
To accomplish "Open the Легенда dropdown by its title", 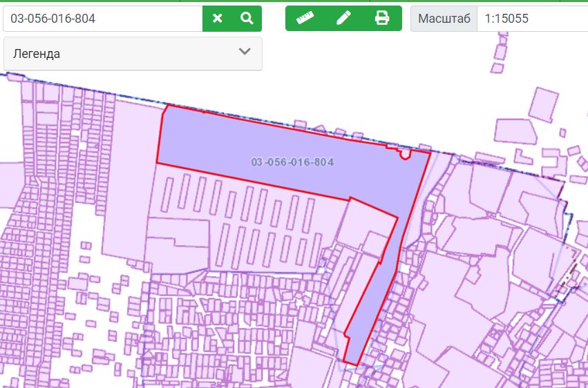I will click(37, 54).
